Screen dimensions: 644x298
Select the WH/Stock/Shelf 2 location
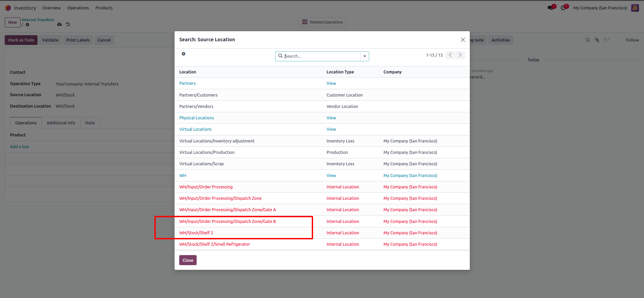click(x=196, y=233)
